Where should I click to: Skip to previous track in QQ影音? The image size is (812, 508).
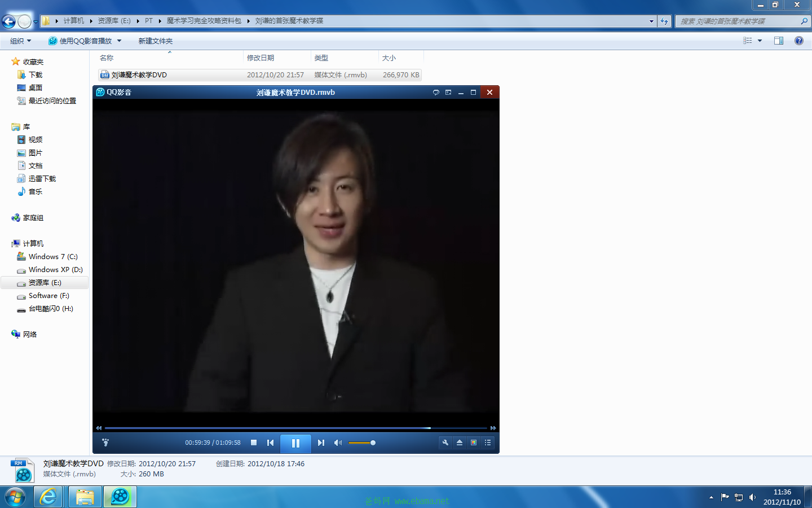click(271, 443)
